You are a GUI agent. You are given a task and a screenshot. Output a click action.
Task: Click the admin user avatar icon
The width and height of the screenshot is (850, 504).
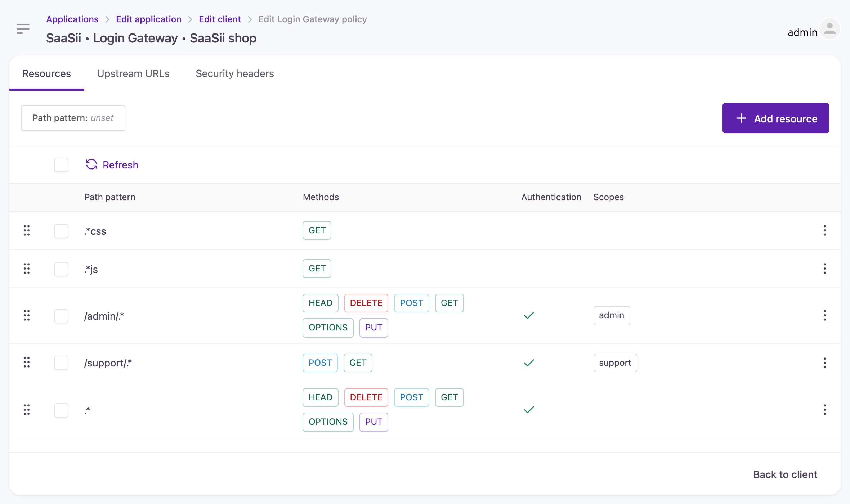pyautogui.click(x=830, y=29)
